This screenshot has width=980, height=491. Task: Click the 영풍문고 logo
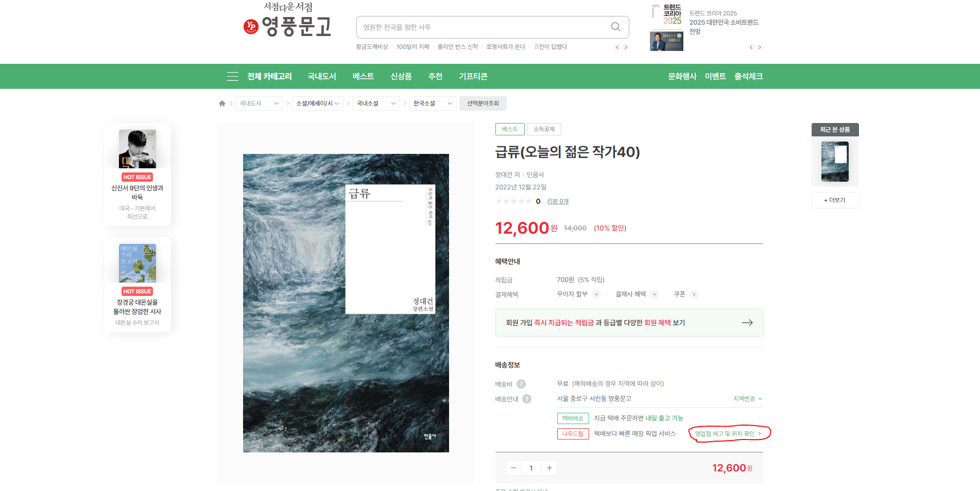288,25
